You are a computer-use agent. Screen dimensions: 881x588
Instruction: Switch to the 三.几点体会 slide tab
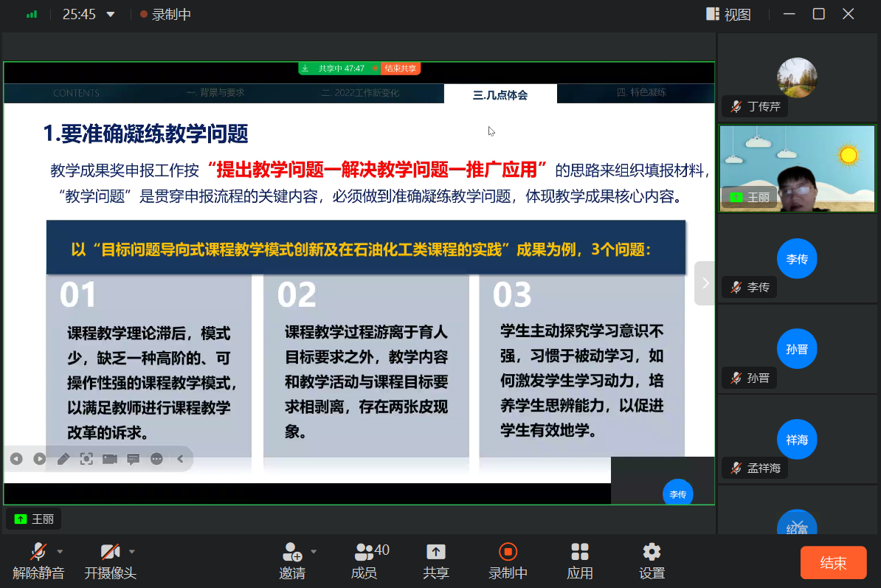[500, 94]
